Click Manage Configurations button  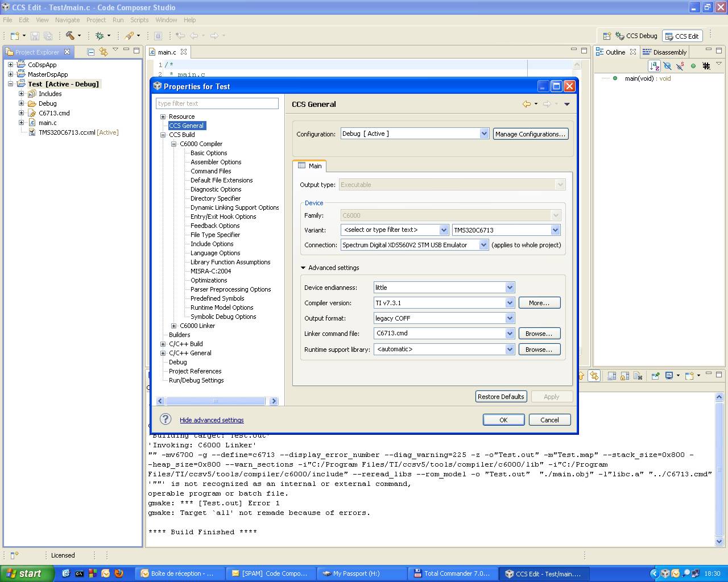(530, 134)
